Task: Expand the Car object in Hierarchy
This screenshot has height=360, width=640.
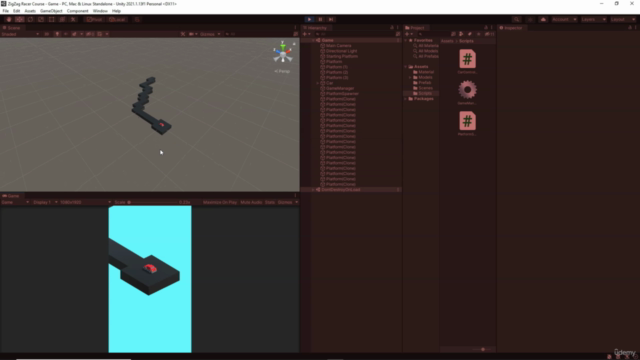Action: tap(318, 83)
